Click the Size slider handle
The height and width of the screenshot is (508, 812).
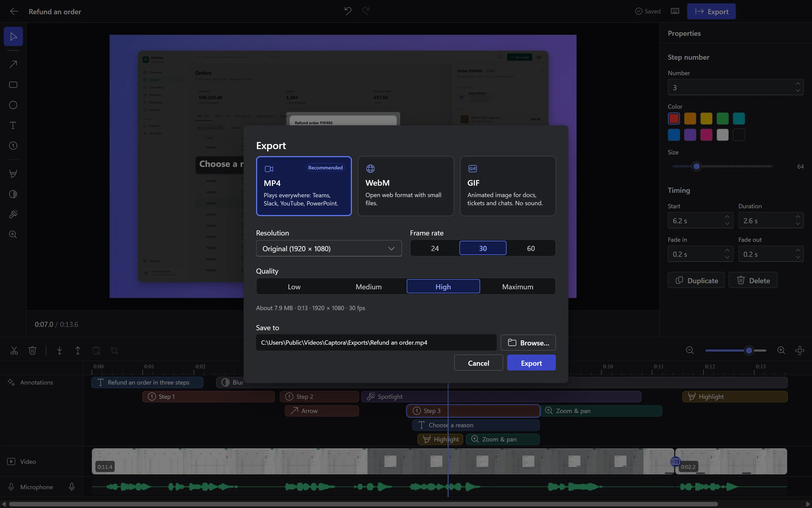(x=697, y=166)
